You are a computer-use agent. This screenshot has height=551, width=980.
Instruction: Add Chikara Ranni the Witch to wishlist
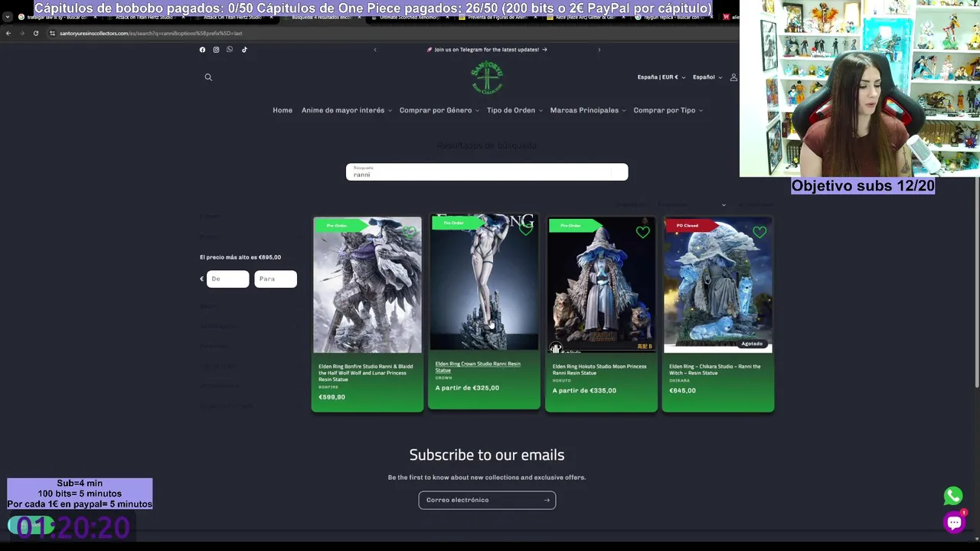point(759,232)
